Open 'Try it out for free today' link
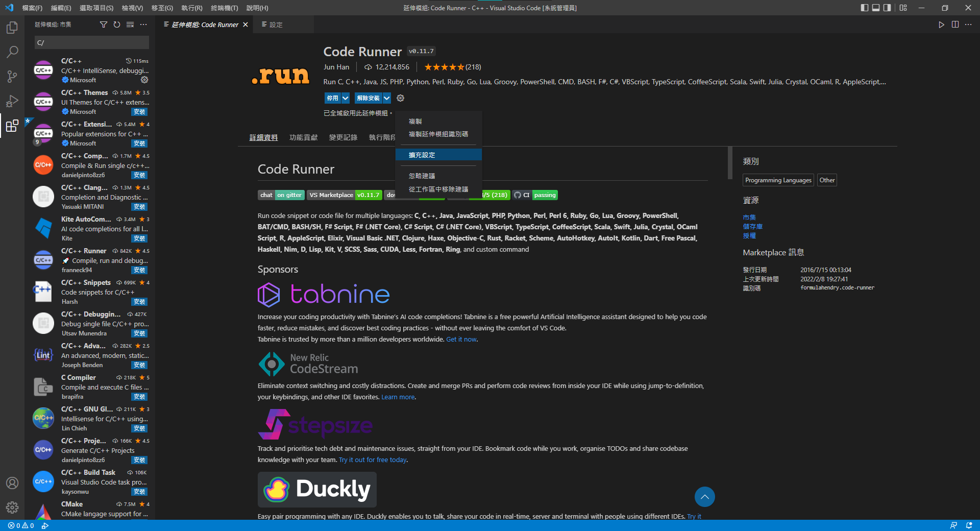Screen dimensions: 980x531 (373, 460)
